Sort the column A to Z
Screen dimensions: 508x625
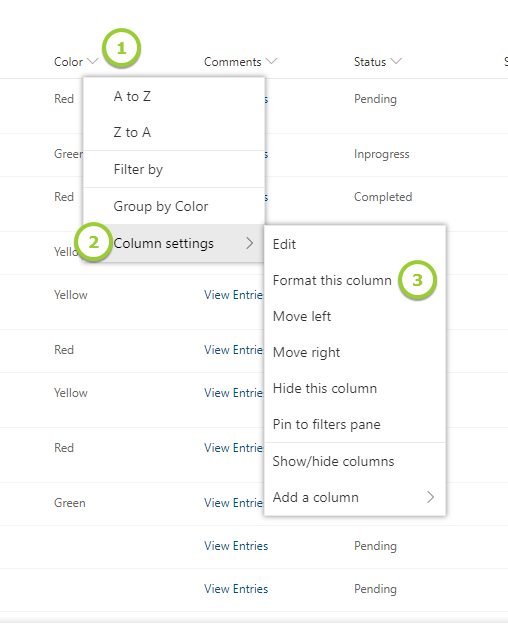tap(174, 96)
